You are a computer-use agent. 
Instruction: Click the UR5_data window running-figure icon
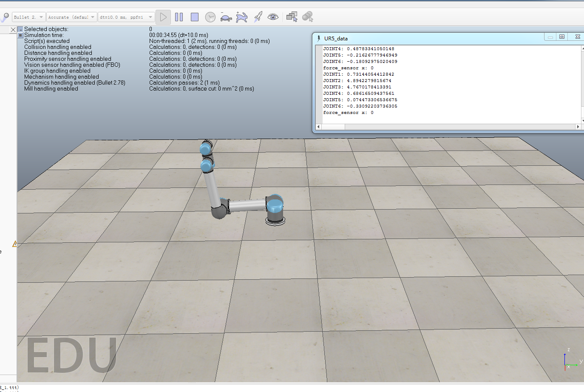[319, 38]
